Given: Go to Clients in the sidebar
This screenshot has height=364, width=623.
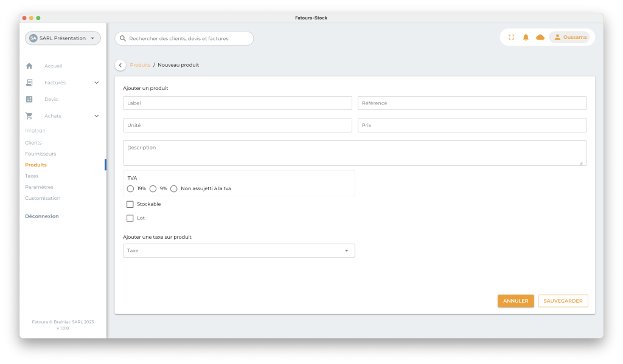Looking at the screenshot, I should 33,143.
